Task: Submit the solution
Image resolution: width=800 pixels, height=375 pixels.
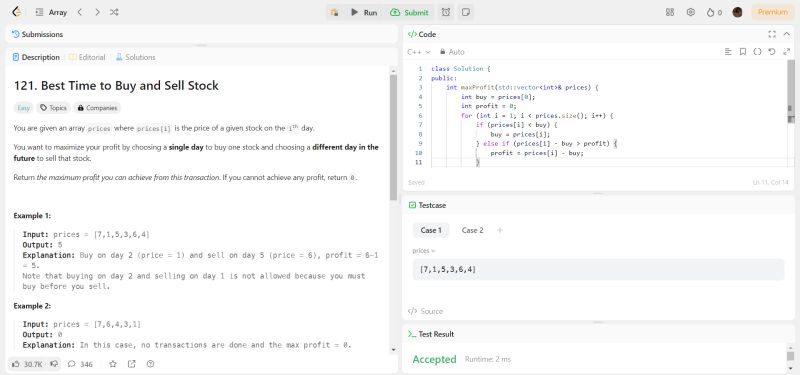Action: (x=410, y=12)
